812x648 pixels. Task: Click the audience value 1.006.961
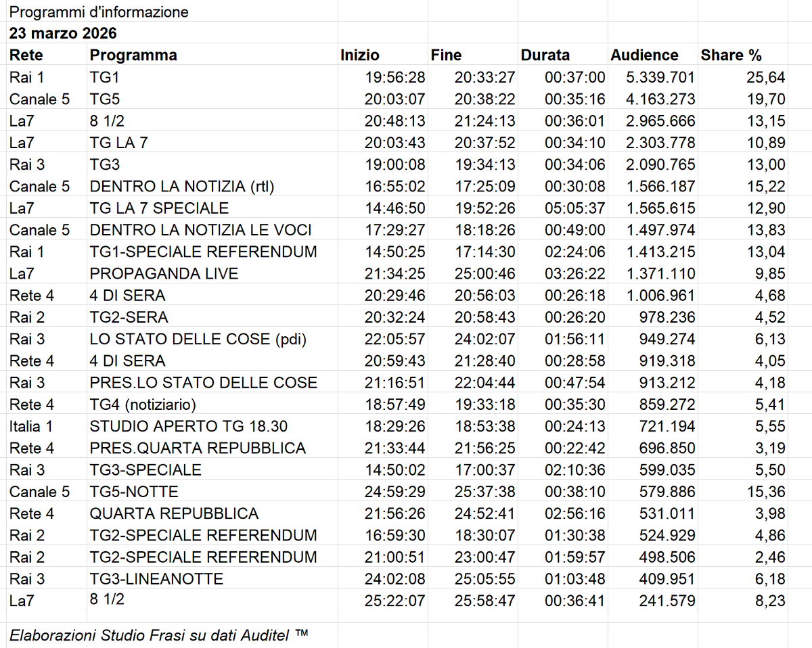pos(660,295)
